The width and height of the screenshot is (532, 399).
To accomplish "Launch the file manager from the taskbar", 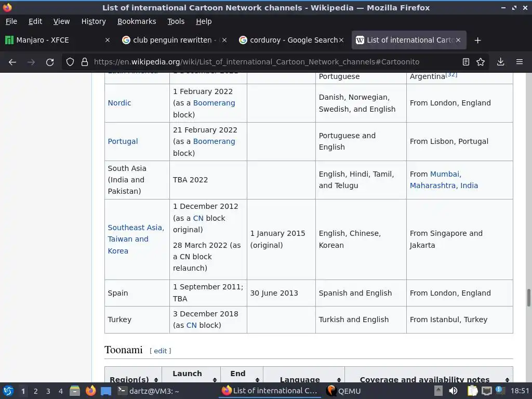I will (75, 391).
